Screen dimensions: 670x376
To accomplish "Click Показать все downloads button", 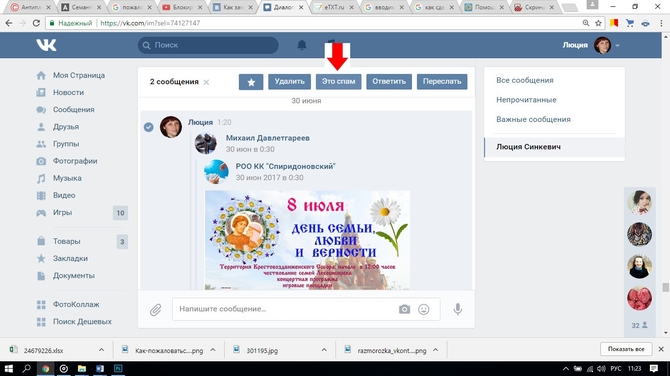I will click(626, 349).
